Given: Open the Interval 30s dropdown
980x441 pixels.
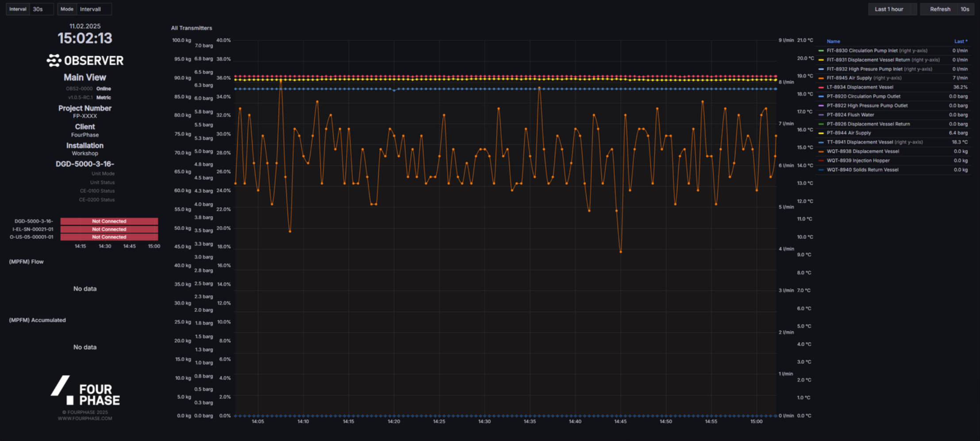Looking at the screenshot, I should (42, 9).
